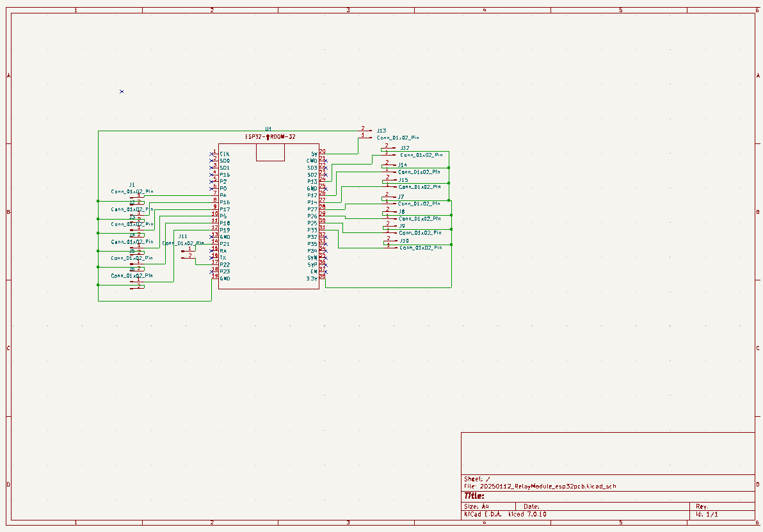The width and height of the screenshot is (763, 532).
Task: Select the Rev field in the title block
Action: coord(702,506)
